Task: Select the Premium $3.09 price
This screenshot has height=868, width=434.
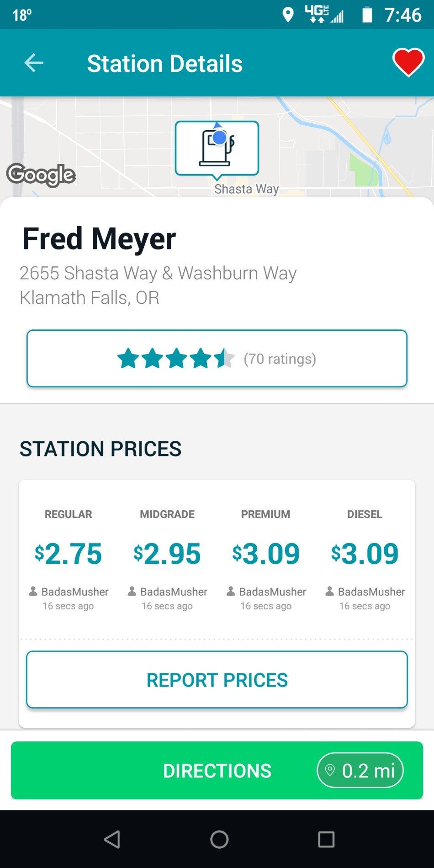Action: [x=266, y=554]
